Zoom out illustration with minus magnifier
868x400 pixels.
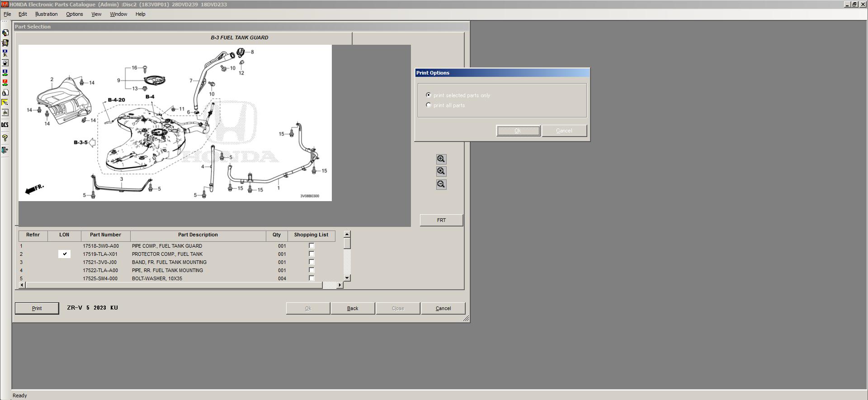tap(441, 184)
